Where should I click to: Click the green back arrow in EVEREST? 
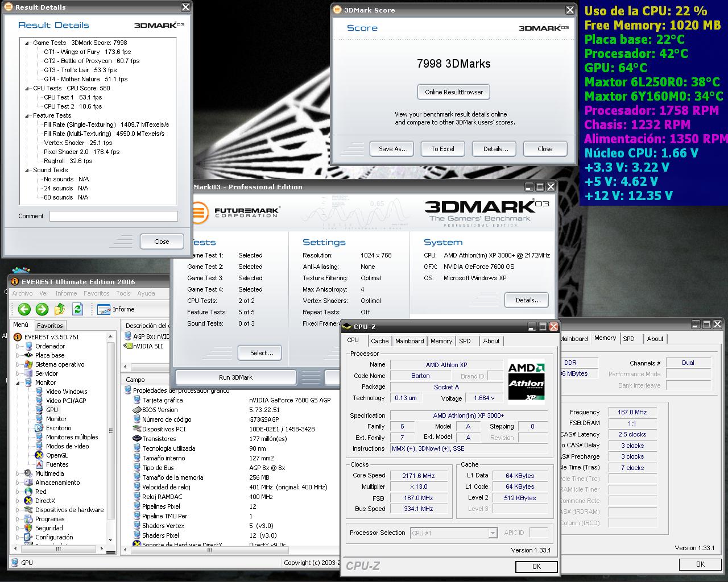[x=24, y=309]
